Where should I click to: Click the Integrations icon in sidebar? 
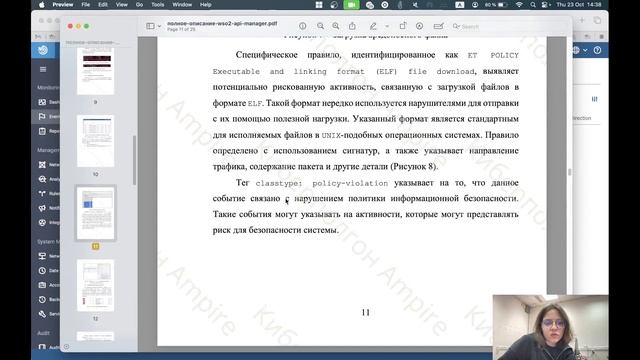42,222
